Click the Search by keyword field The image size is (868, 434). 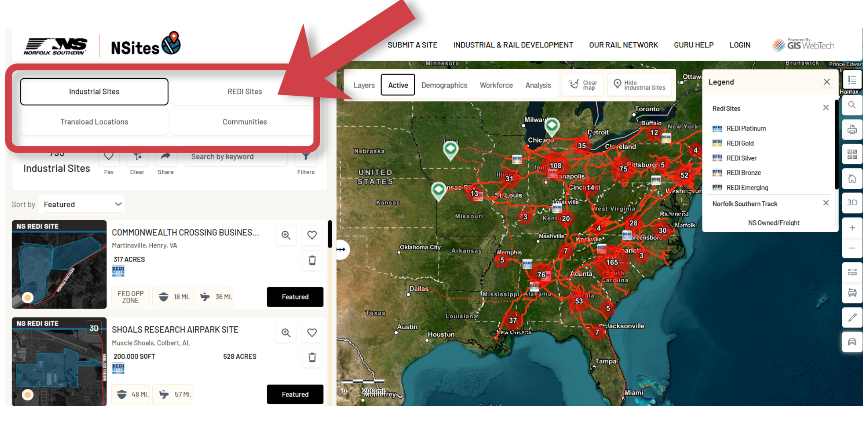point(236,157)
